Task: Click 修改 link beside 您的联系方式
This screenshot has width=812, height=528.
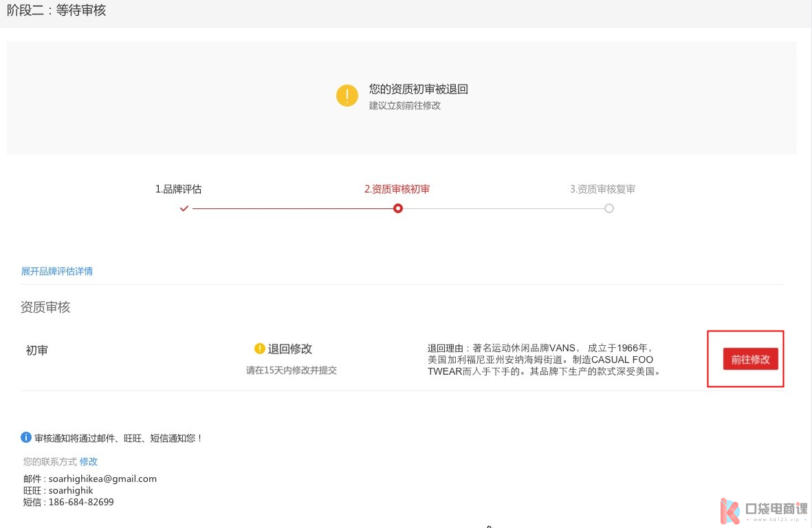Action: pos(89,462)
